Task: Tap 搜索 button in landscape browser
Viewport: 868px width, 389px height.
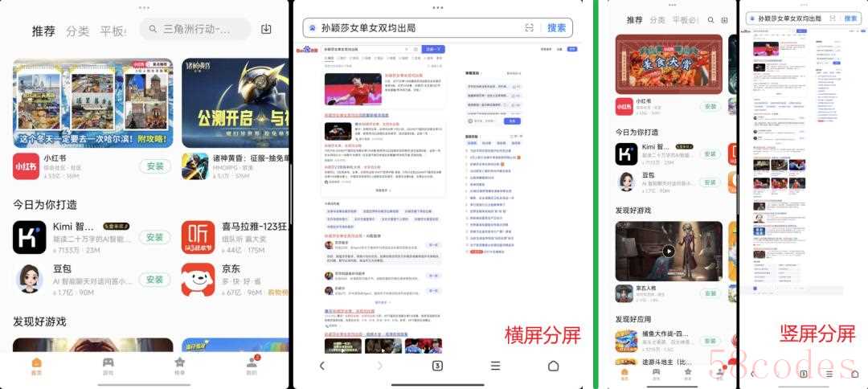Action: coord(556,27)
